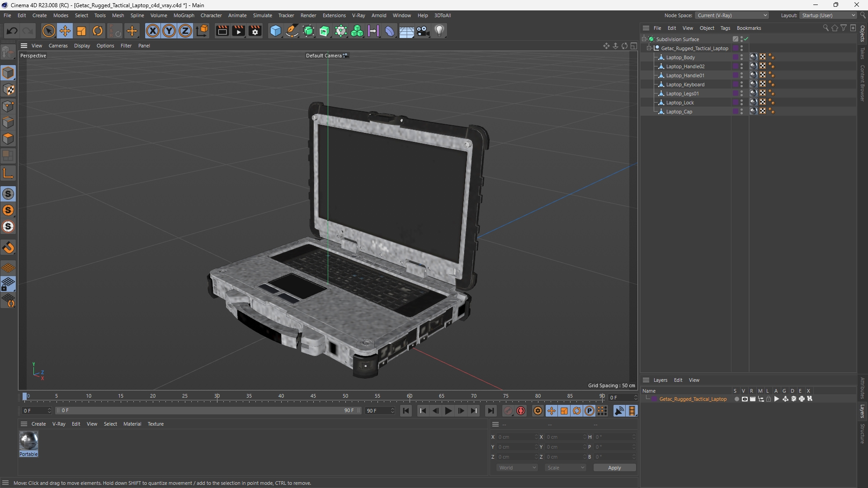Toggle the Subdivision Surface enable checkmark
Image resolution: width=868 pixels, height=488 pixels.
coord(746,39)
